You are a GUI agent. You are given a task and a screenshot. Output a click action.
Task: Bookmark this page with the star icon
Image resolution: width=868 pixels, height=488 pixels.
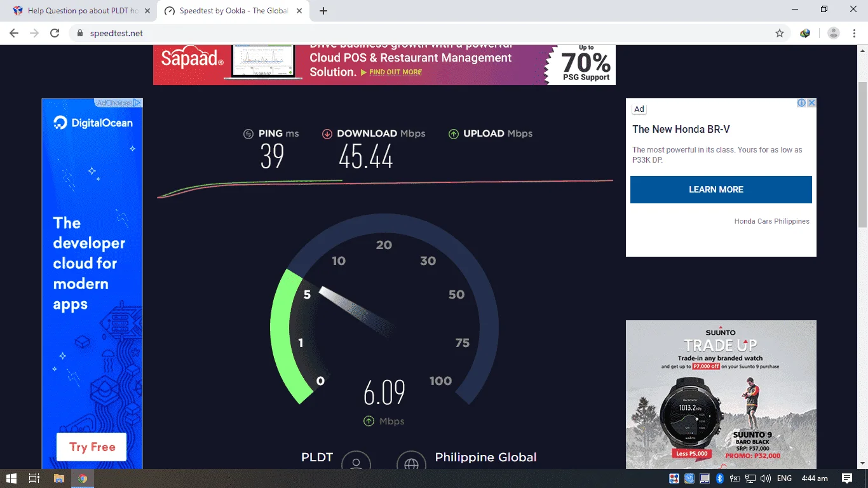pyautogui.click(x=779, y=33)
